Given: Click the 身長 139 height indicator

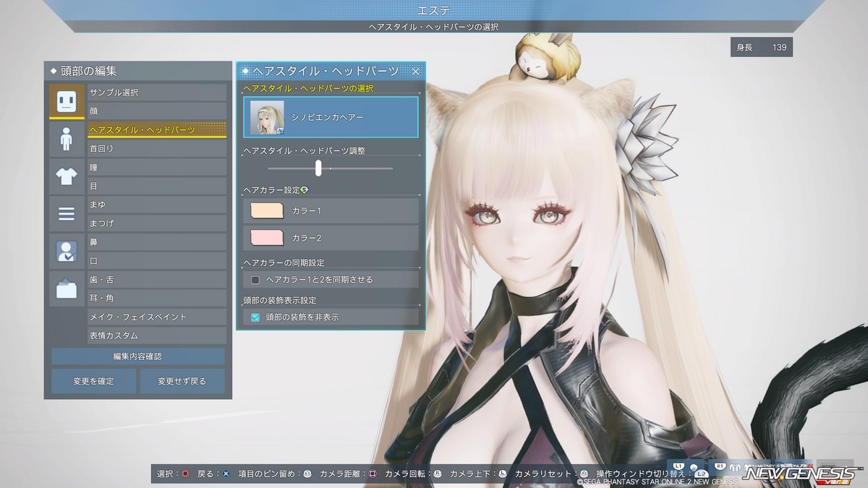Looking at the screenshot, I should coord(762,48).
